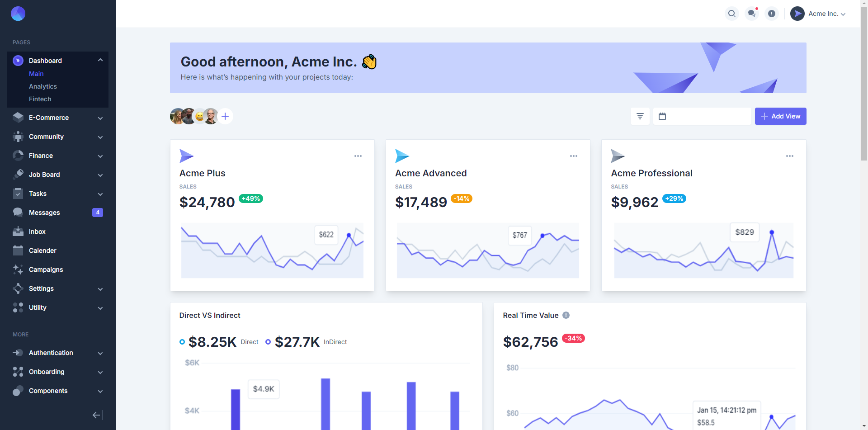Screen dimensions: 868x430
Task: Click the Calender sidebar icon
Action: click(18, 250)
